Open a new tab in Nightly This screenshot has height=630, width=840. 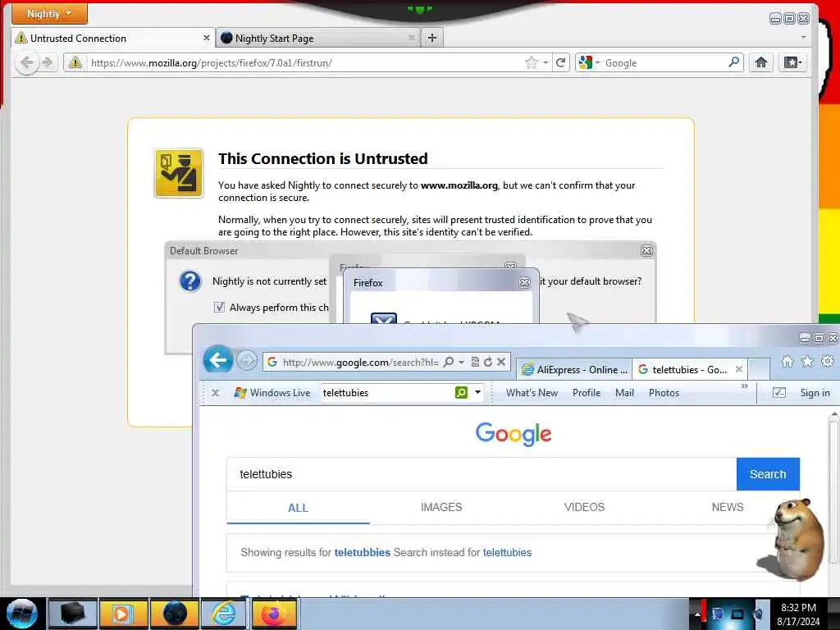pyautogui.click(x=432, y=38)
